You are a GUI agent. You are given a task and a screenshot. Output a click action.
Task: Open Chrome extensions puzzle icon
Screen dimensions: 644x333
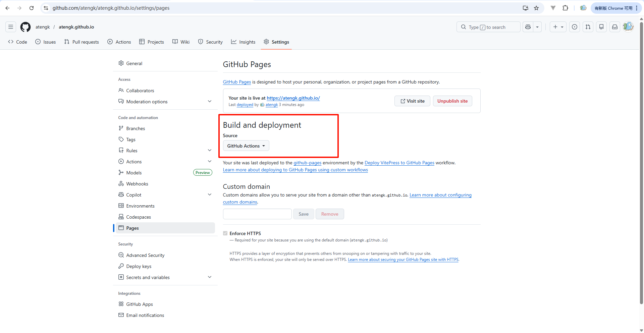(566, 8)
